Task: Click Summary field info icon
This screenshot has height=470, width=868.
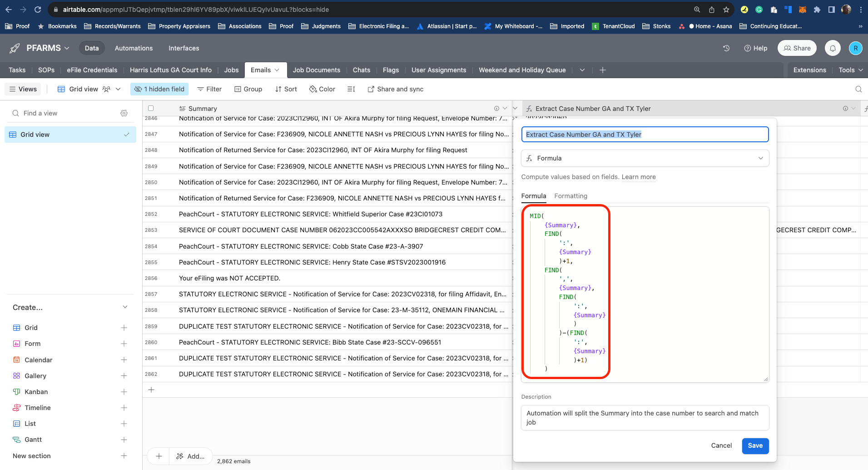Action: (x=496, y=109)
